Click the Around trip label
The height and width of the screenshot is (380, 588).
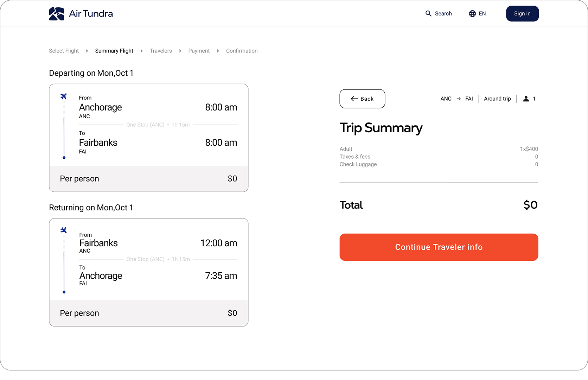click(x=497, y=99)
